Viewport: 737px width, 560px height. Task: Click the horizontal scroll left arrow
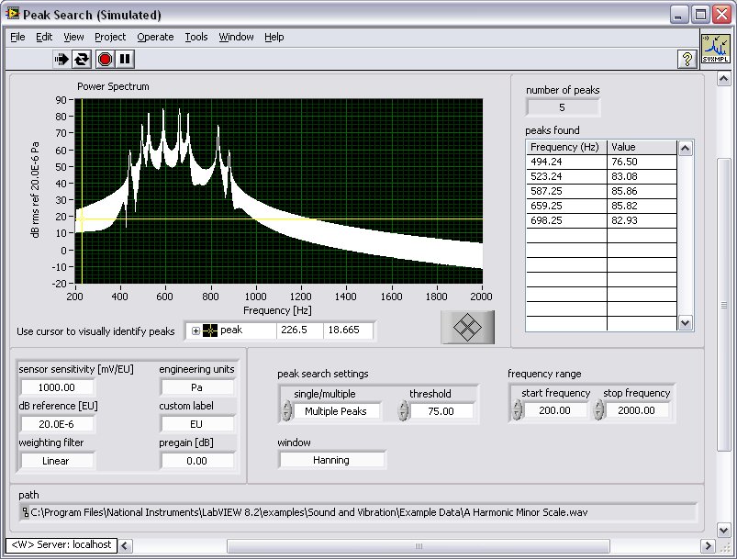125,546
